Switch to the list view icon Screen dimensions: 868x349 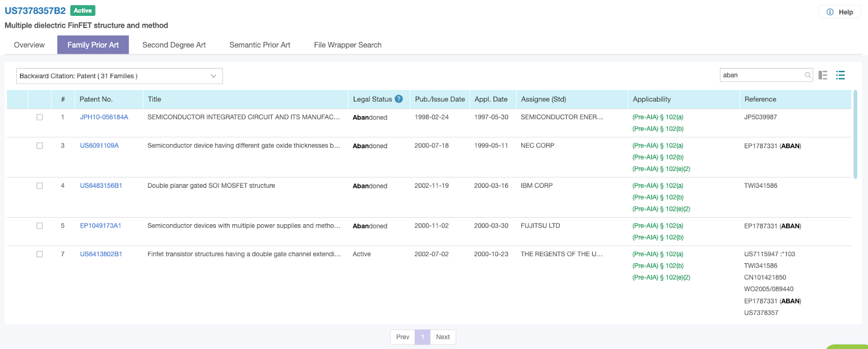point(840,75)
